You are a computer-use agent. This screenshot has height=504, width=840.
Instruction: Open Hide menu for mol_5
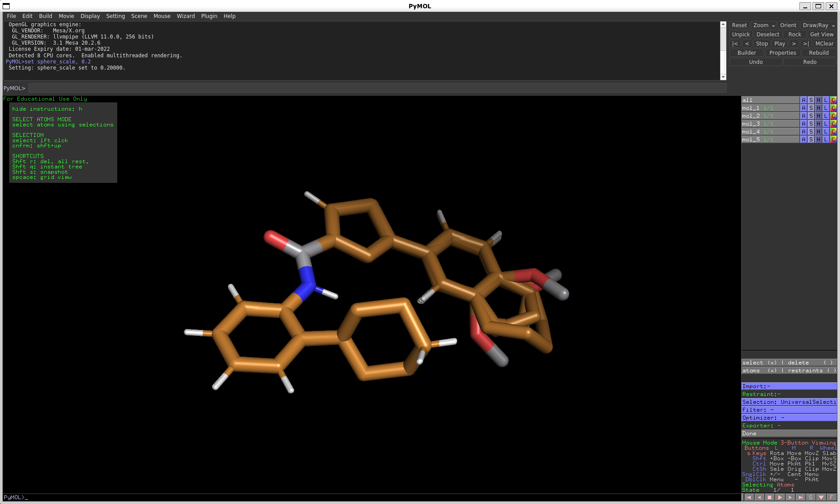click(x=818, y=140)
